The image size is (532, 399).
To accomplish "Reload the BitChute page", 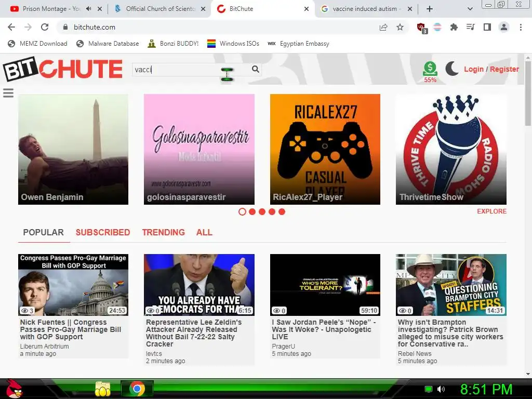I will tap(45, 27).
